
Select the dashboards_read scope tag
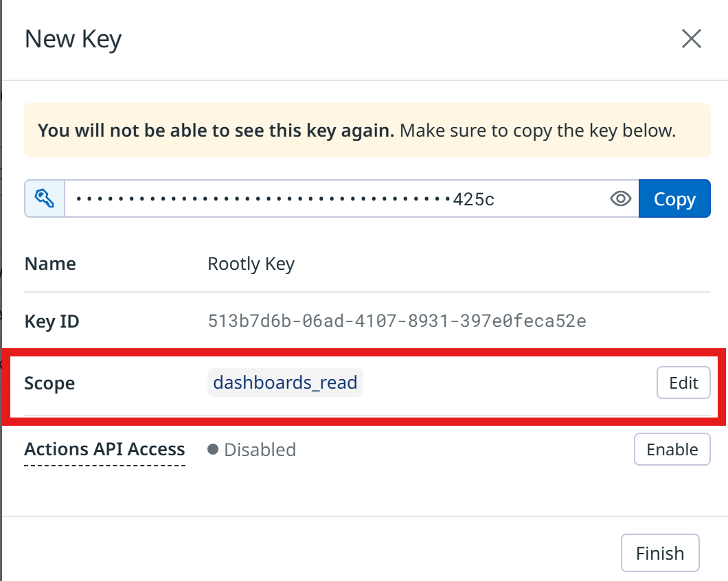tap(285, 383)
